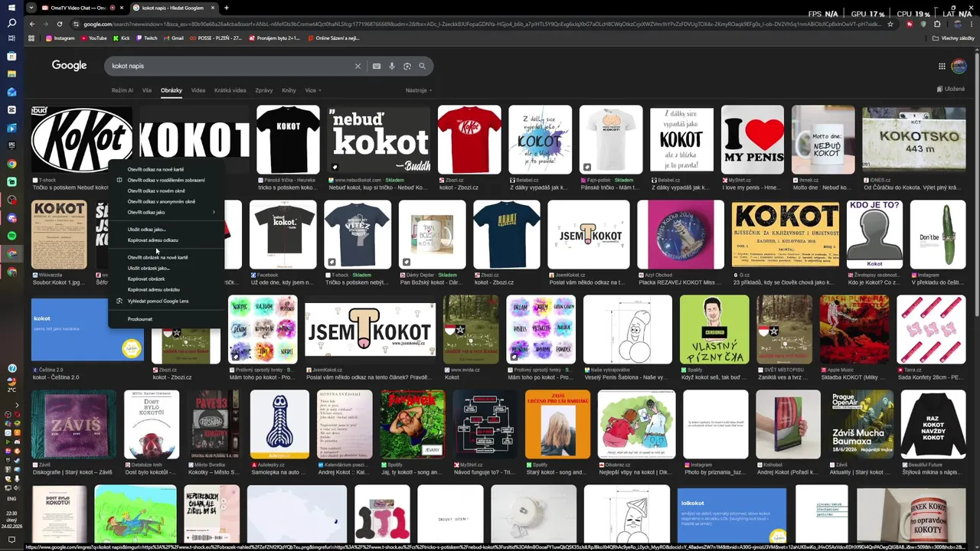Choose Otevřít odkaz v rozděleném zobrazení
The image size is (980, 551).
(x=165, y=180)
